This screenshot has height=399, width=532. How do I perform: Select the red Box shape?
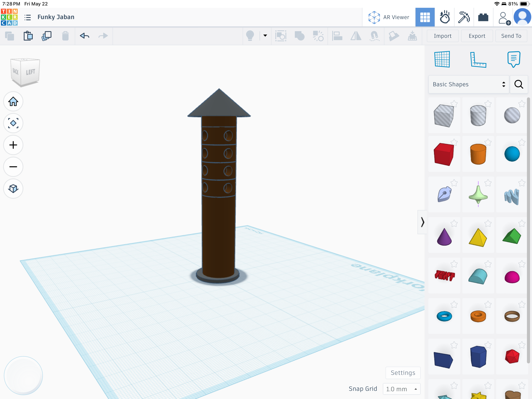(444, 154)
